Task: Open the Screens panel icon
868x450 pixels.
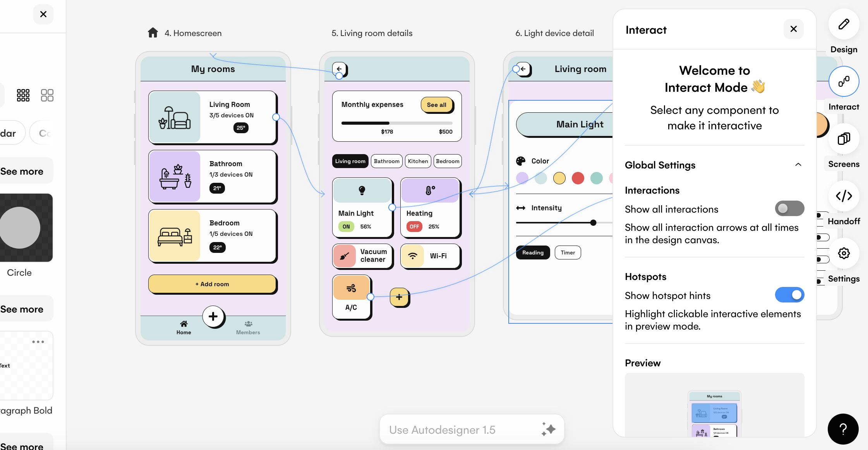Action: coord(844,139)
